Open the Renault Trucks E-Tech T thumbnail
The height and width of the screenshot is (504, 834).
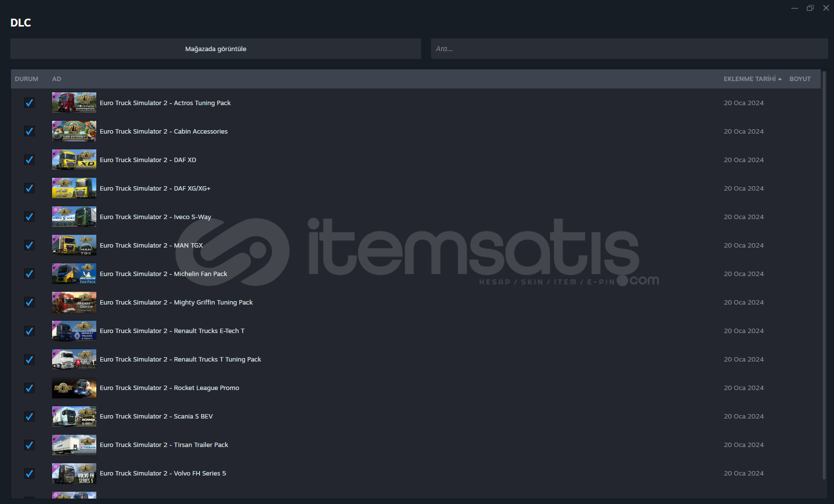(x=74, y=331)
